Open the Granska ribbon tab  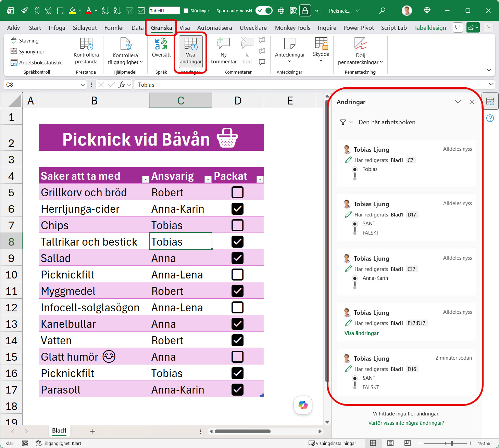pos(162,28)
